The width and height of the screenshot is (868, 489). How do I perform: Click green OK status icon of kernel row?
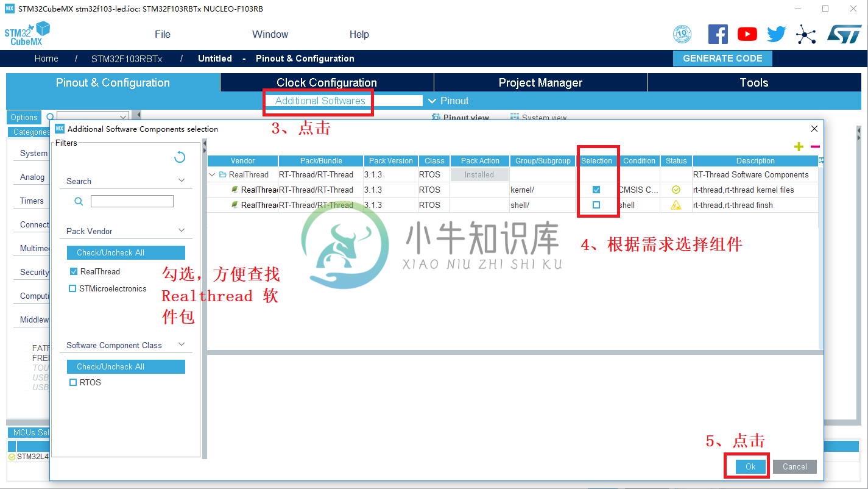point(676,190)
